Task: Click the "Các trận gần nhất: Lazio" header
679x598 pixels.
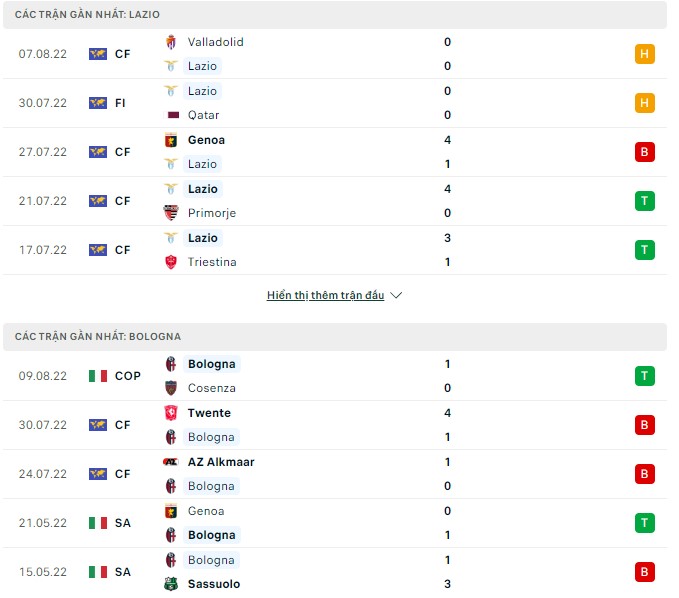Action: coord(88,15)
